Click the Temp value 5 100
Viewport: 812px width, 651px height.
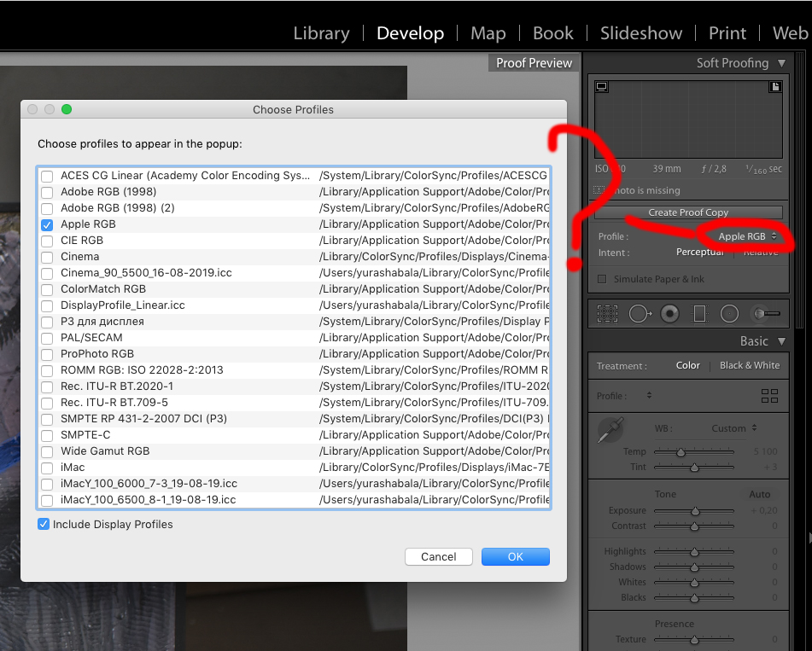pos(765,451)
